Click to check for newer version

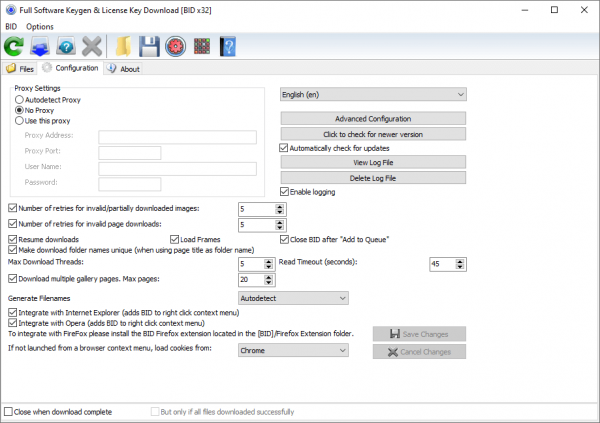click(373, 134)
